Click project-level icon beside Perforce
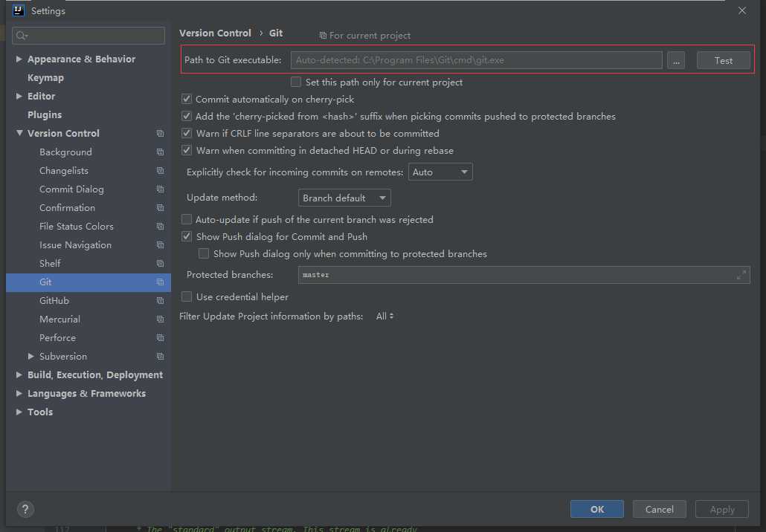Viewport: 766px width, 532px height. (160, 338)
